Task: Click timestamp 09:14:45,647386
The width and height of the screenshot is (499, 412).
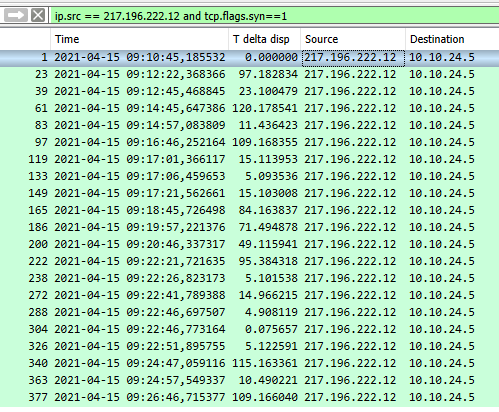Action: point(176,108)
